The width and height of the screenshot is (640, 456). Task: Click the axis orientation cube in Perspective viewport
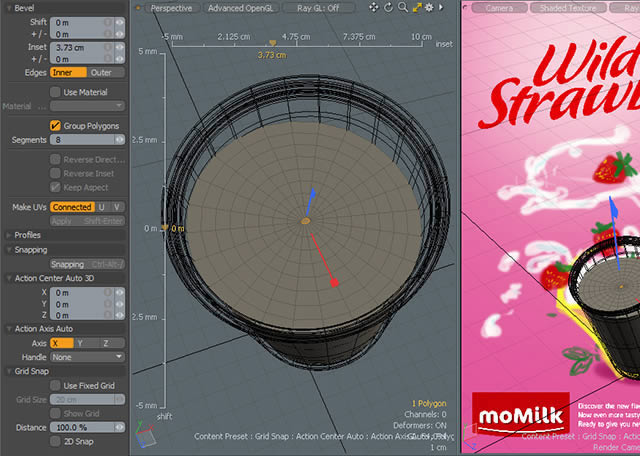[145, 435]
